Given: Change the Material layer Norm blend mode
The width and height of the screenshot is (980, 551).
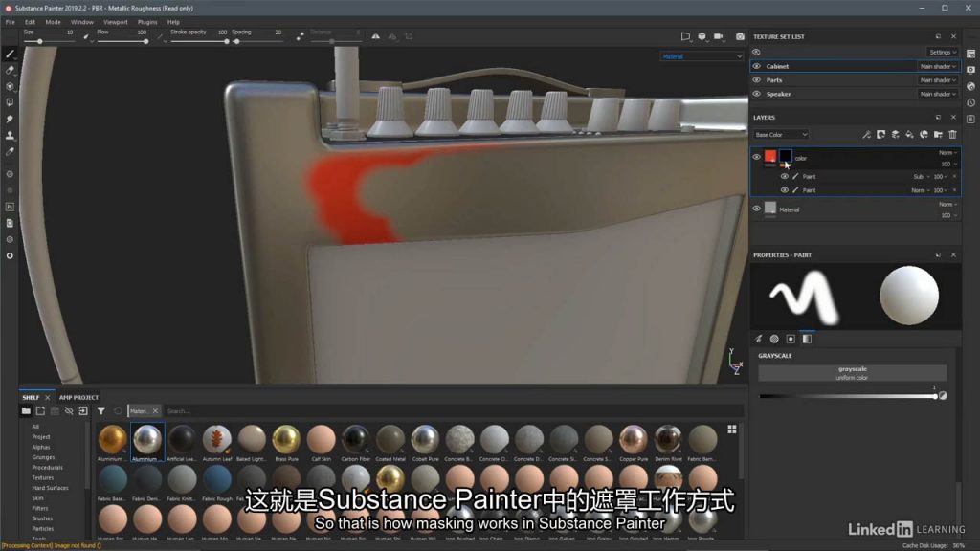Looking at the screenshot, I should [947, 205].
